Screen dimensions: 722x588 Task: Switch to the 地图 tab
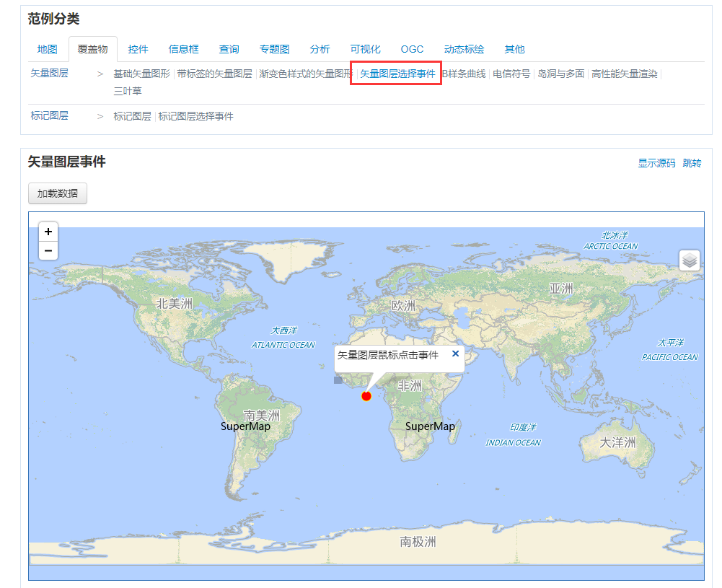[x=46, y=49]
